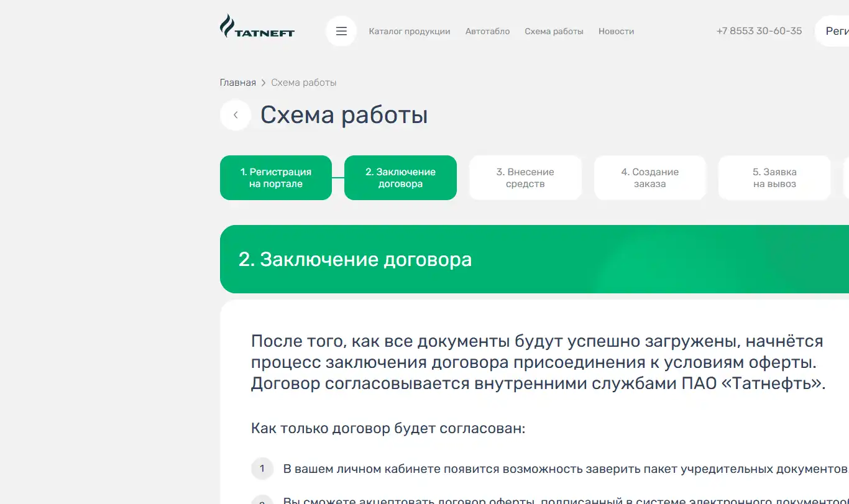Select step 1. Регистрация на портале
The width and height of the screenshot is (849, 504).
click(276, 178)
